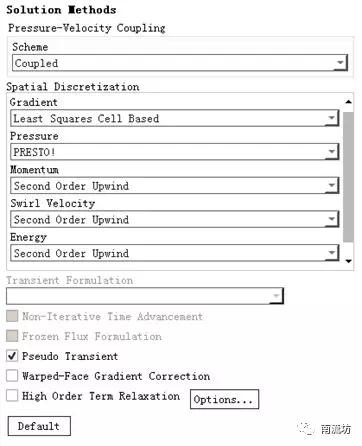
Task: Click the Transient Formulation dropdown arrow
Action: tap(276, 296)
